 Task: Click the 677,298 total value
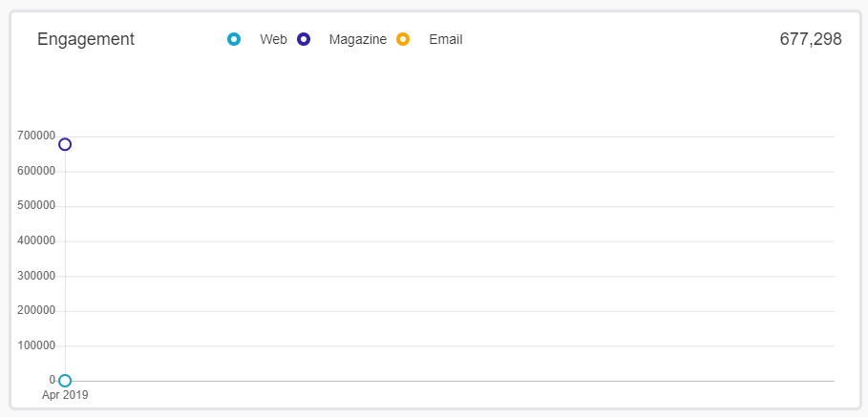tap(810, 39)
